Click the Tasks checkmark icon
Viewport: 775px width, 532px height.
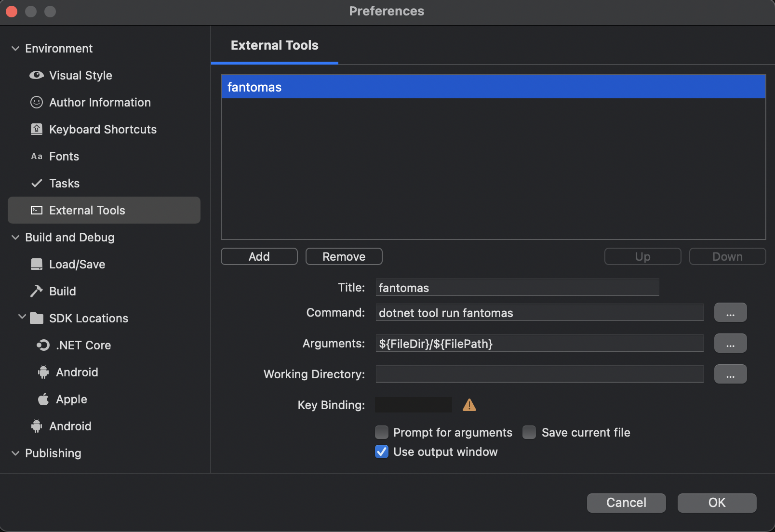pyautogui.click(x=36, y=183)
